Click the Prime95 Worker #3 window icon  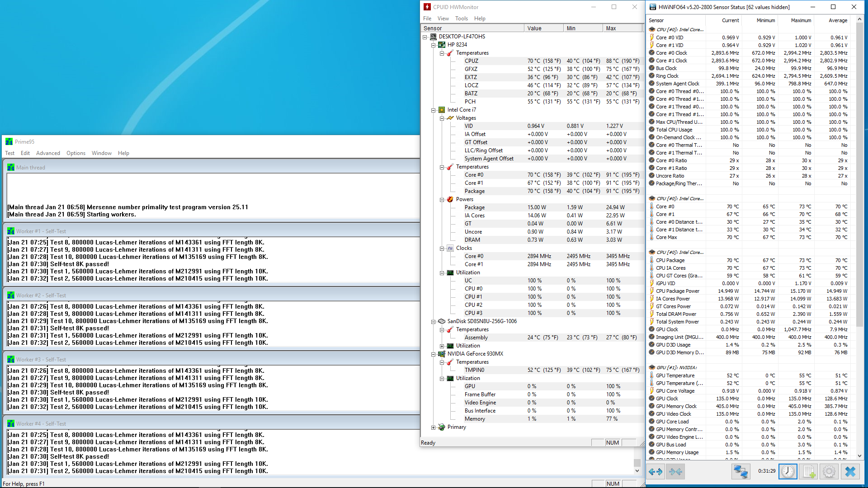point(11,360)
